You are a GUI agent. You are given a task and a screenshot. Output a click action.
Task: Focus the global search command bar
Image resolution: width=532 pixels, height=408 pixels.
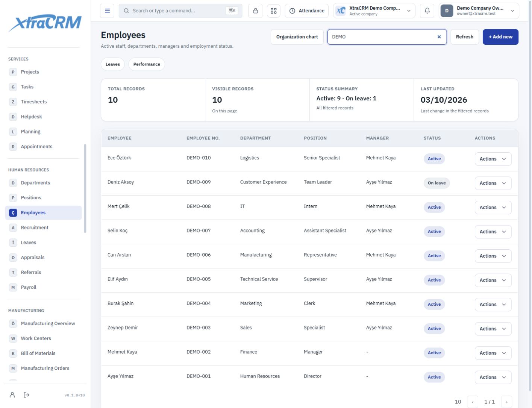180,11
